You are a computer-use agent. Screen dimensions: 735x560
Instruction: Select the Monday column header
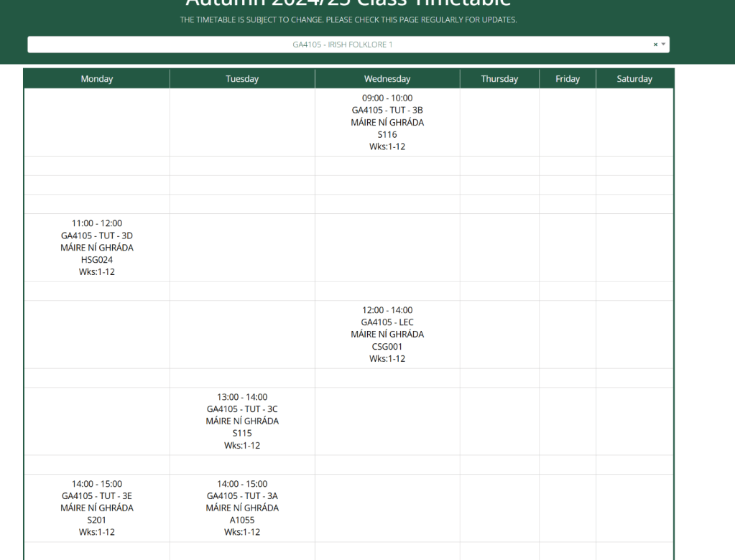96,78
